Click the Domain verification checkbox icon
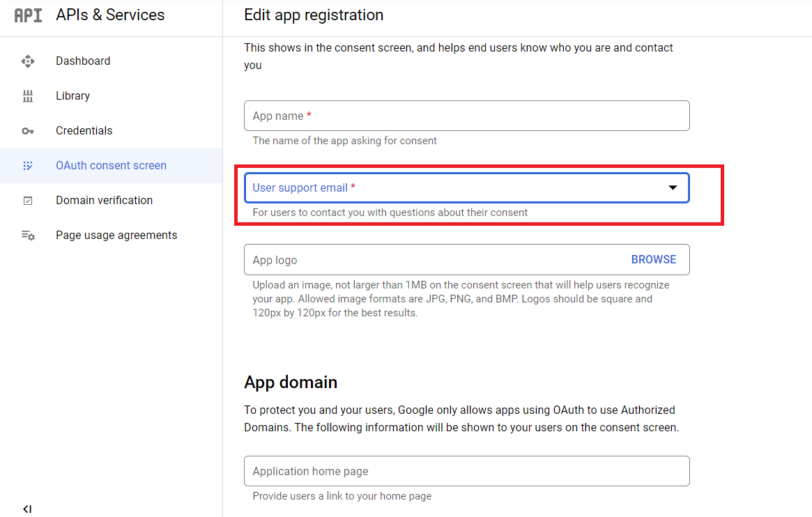This screenshot has height=517, width=812. pos(28,200)
